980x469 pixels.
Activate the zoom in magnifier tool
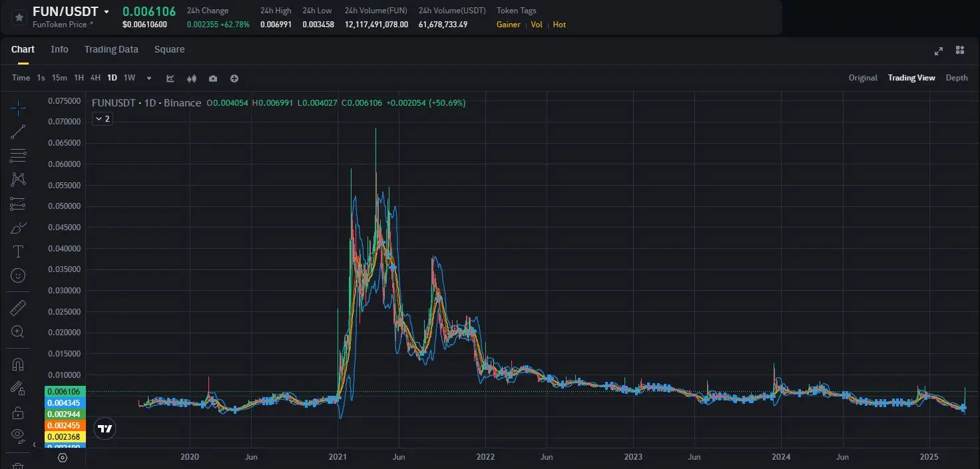pos(18,331)
